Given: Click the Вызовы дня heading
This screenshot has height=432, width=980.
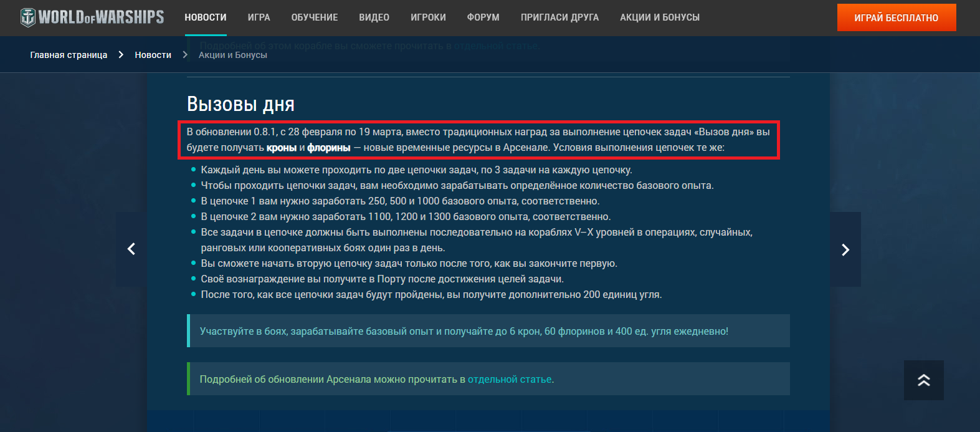Looking at the screenshot, I should (x=240, y=104).
